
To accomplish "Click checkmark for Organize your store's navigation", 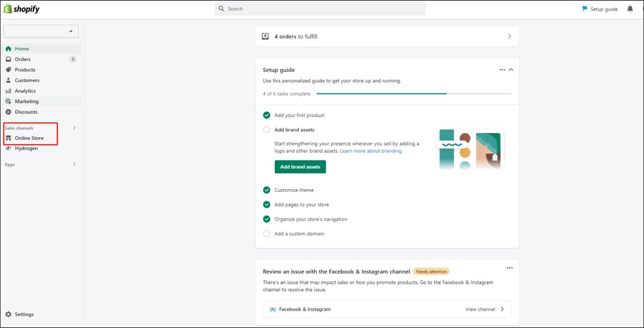I will tap(267, 219).
